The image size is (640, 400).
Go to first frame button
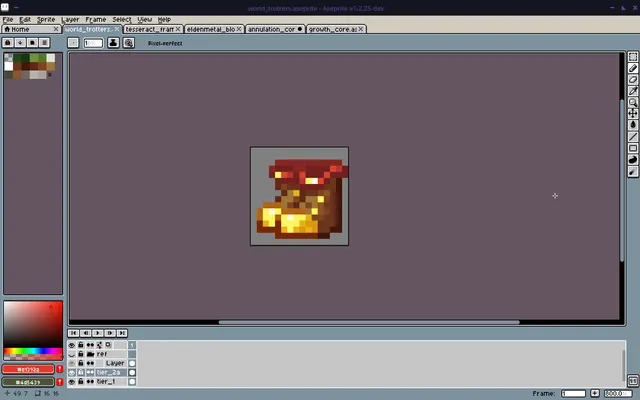click(73, 333)
